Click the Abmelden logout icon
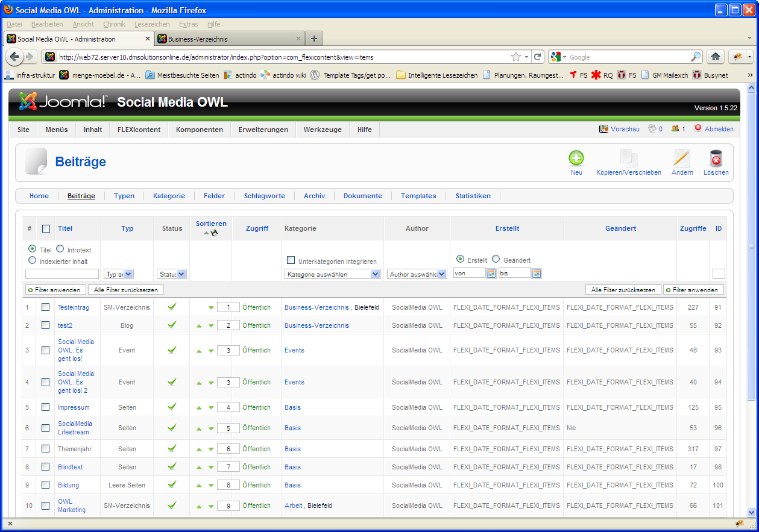The image size is (759, 532). (x=698, y=128)
